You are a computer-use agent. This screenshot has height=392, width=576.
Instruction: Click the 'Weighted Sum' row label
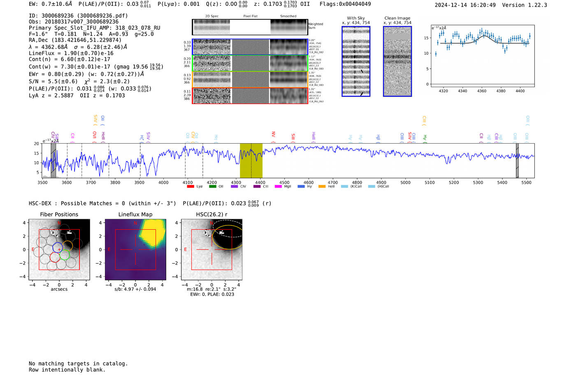point(316,26)
